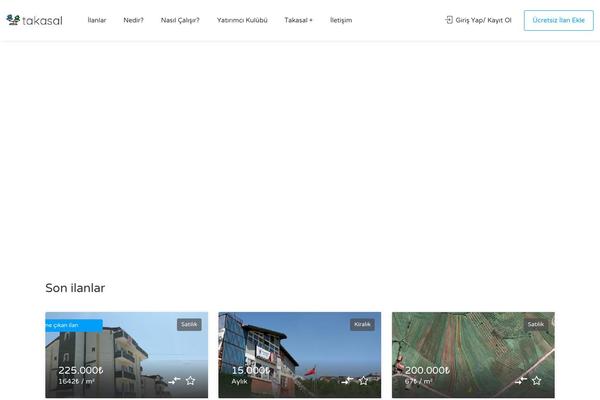600x400 pixels.
Task: Open the 225.000₺ apartment listing photo
Action: 127,355
